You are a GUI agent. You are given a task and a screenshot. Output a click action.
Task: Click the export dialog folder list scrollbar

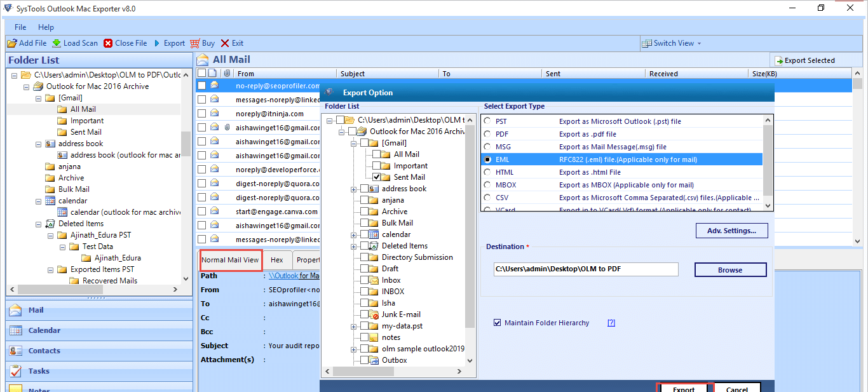(470, 240)
